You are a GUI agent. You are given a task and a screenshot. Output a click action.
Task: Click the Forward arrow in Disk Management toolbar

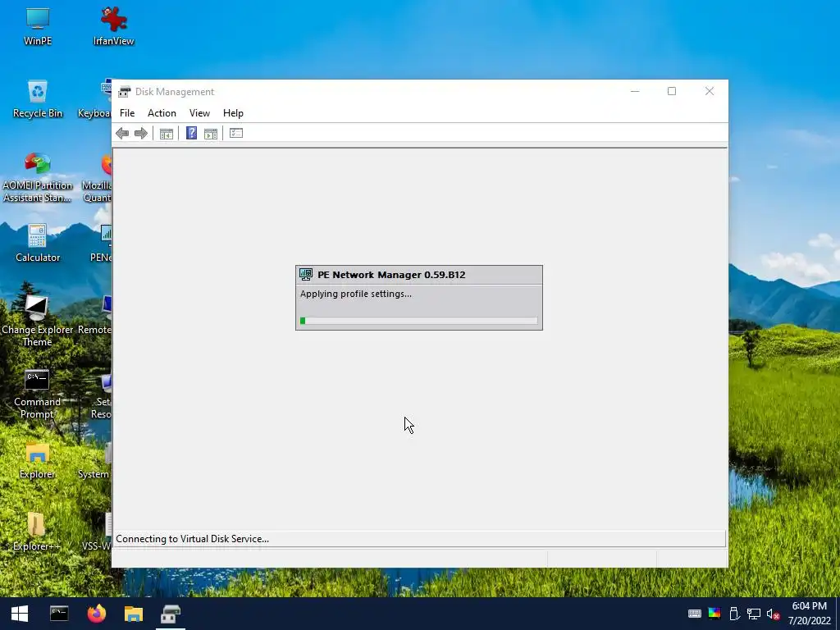click(141, 134)
